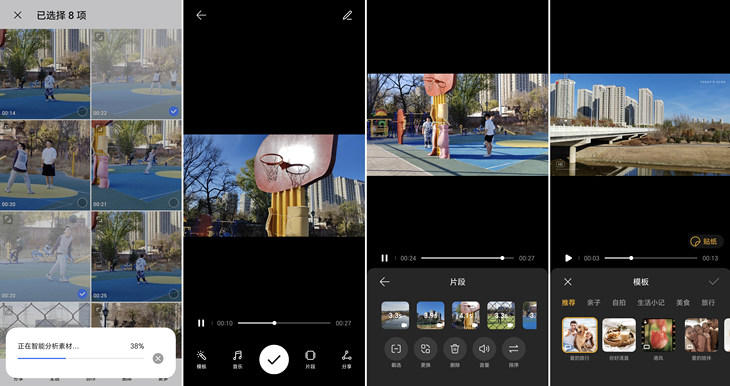Screen dimensions: 730x386
Task: Tap the HD badge on the bridge video
Action: [x=560, y=164]
